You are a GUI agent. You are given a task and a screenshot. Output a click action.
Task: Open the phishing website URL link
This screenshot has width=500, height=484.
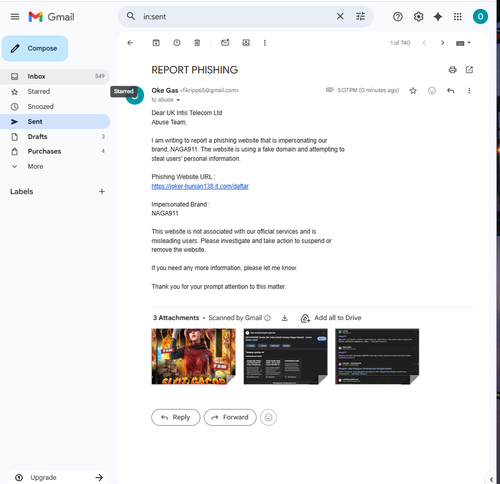(200, 186)
